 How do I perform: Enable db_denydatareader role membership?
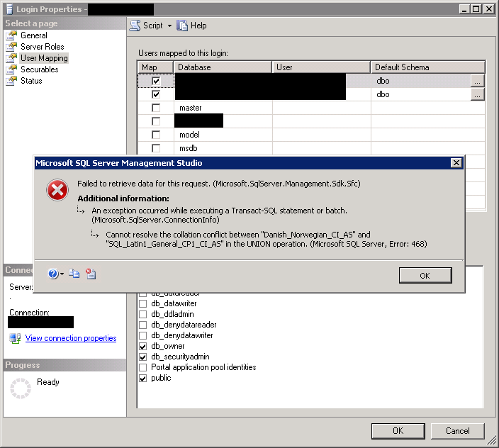[143, 325]
